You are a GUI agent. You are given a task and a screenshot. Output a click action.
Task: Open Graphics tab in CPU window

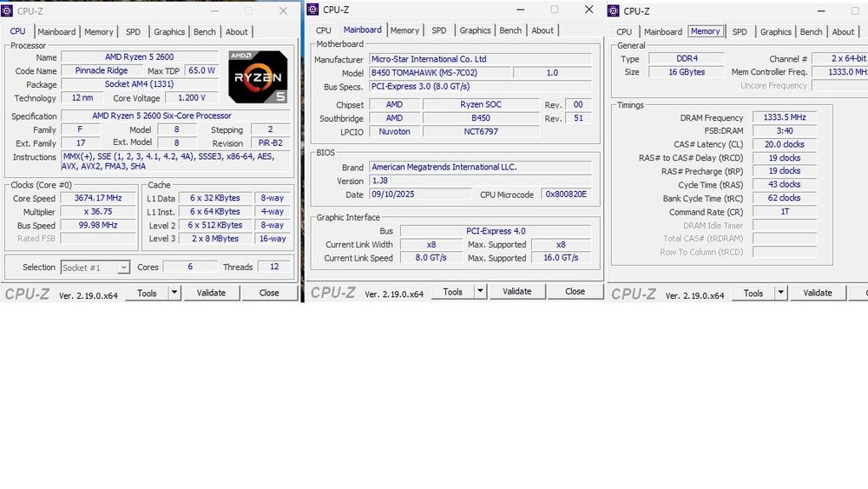[169, 32]
